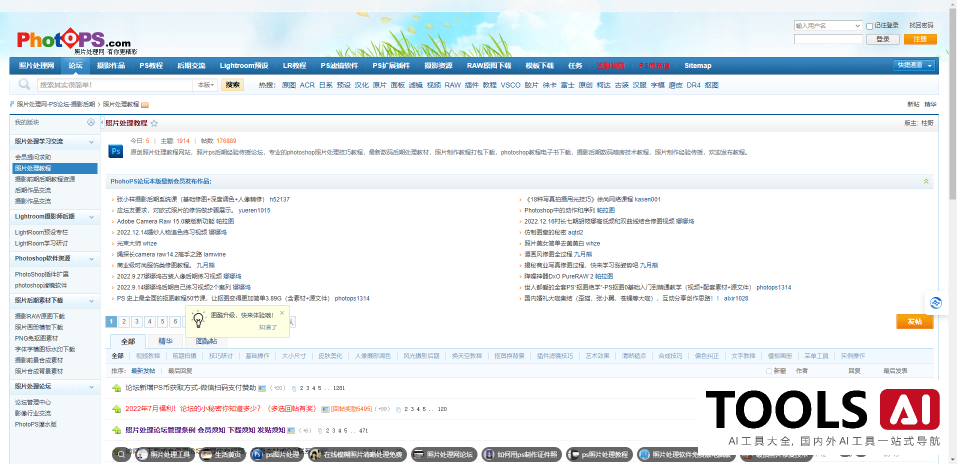The image size is (957, 464).
Task: Click the orange 注册 register button
Action: point(920,39)
